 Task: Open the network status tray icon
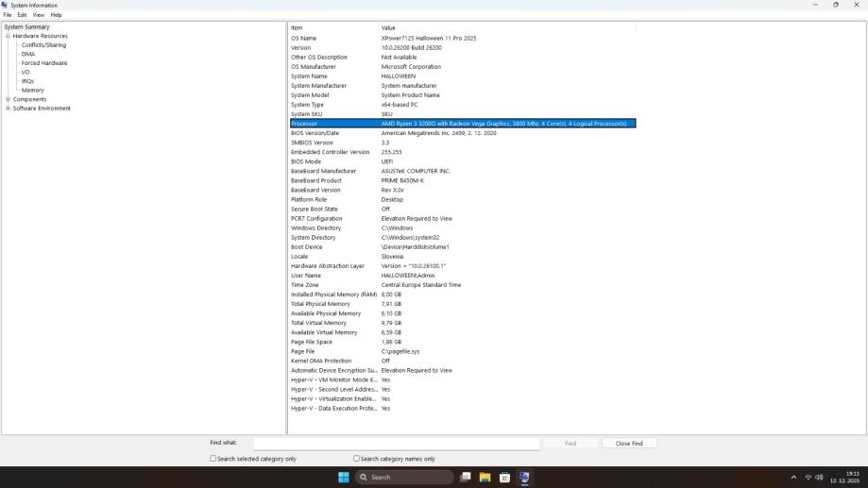pos(808,478)
